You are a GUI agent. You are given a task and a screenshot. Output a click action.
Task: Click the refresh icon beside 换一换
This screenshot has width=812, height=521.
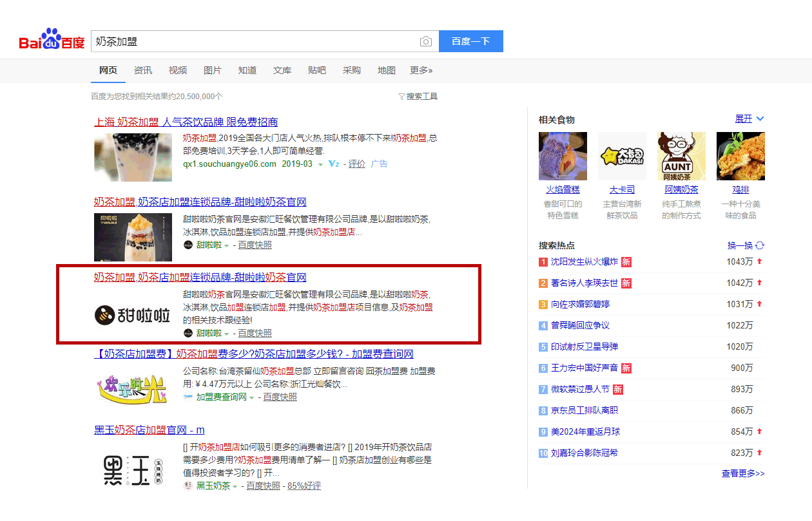coord(760,245)
